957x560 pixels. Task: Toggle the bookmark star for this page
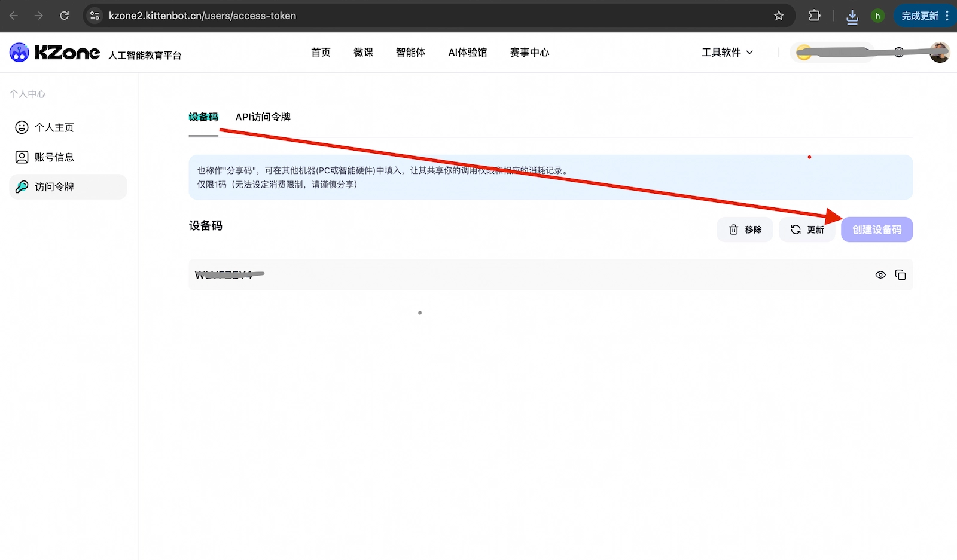point(779,16)
